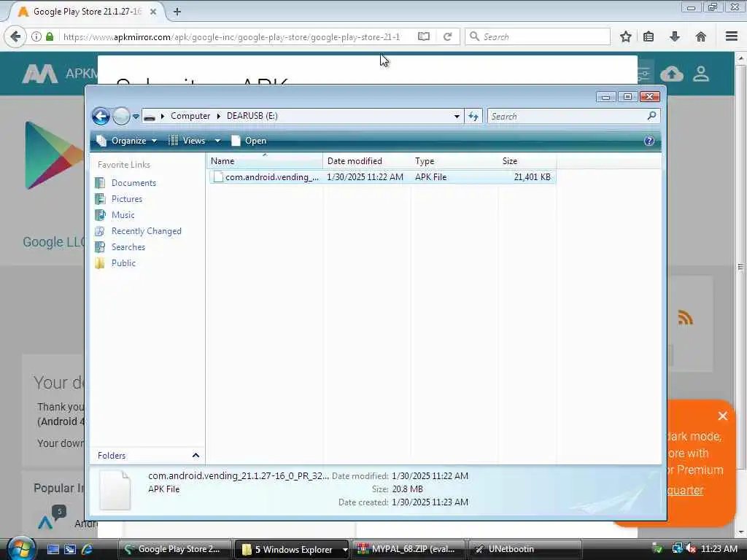Screen dimensions: 747x560
Task: Click the 21,401 KB size cell
Action: point(532,177)
